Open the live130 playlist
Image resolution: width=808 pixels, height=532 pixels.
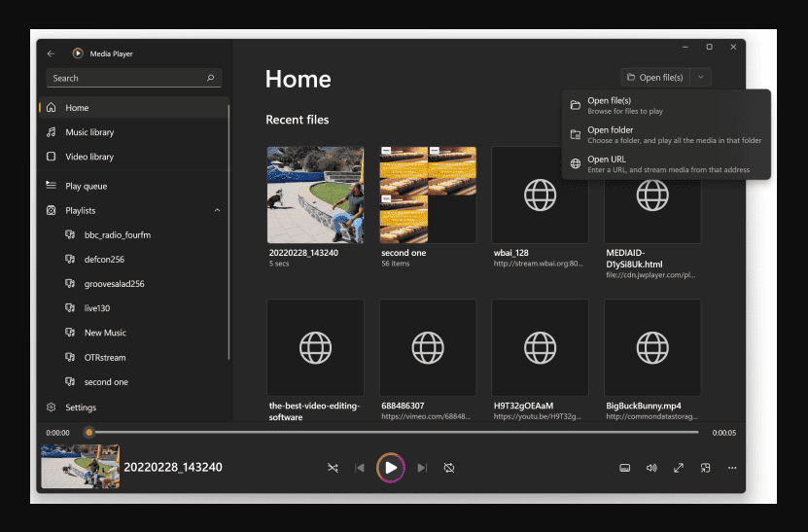[x=134, y=308]
